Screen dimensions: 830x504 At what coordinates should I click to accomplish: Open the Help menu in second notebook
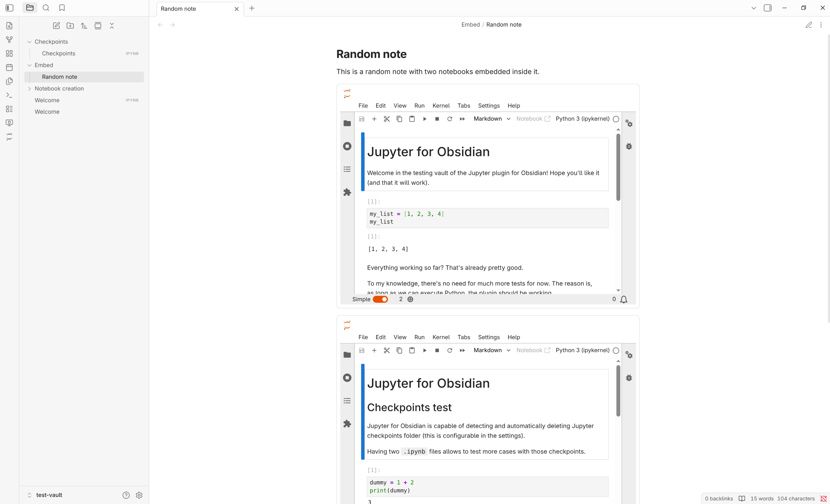pyautogui.click(x=514, y=337)
